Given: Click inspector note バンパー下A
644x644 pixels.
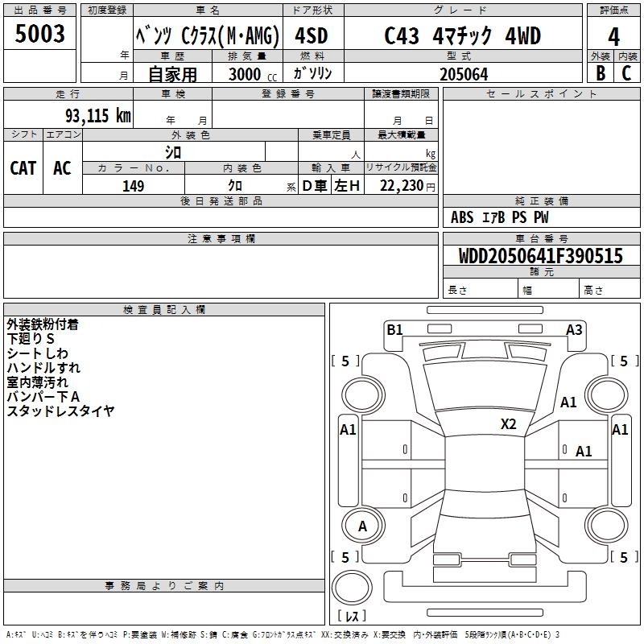Looking at the screenshot, I should (x=43, y=396).
